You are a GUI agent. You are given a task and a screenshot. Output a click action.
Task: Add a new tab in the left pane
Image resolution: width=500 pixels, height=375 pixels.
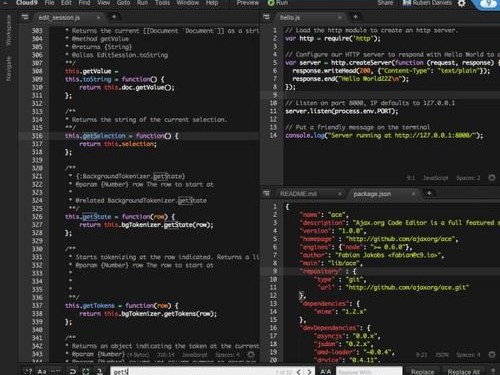click(114, 17)
